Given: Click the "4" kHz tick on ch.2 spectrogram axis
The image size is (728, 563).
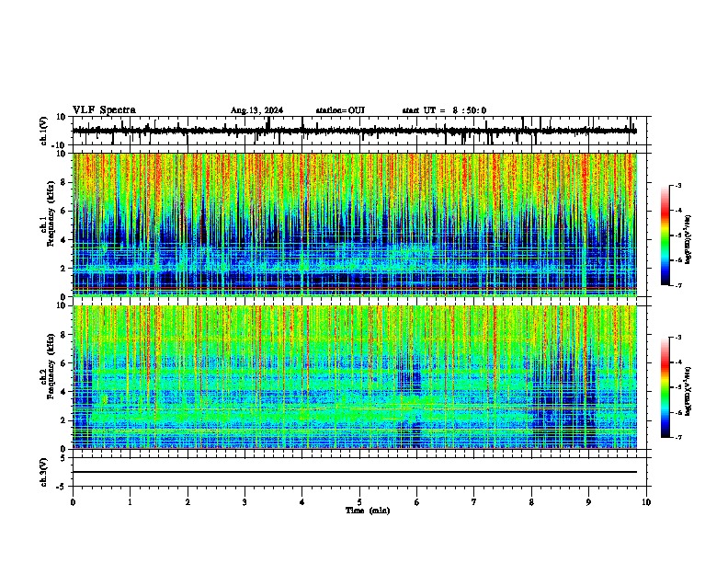Looking at the screenshot, I should pyautogui.click(x=64, y=392).
